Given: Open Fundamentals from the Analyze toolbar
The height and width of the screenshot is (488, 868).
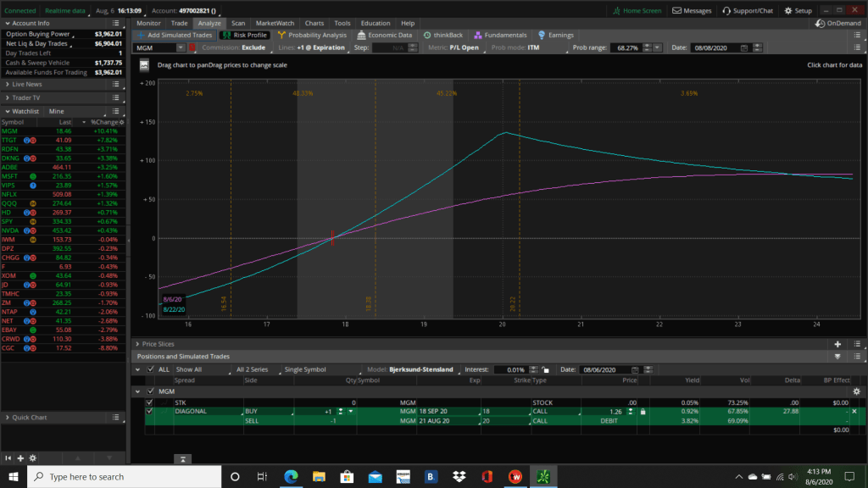Looking at the screenshot, I should [478, 36].
